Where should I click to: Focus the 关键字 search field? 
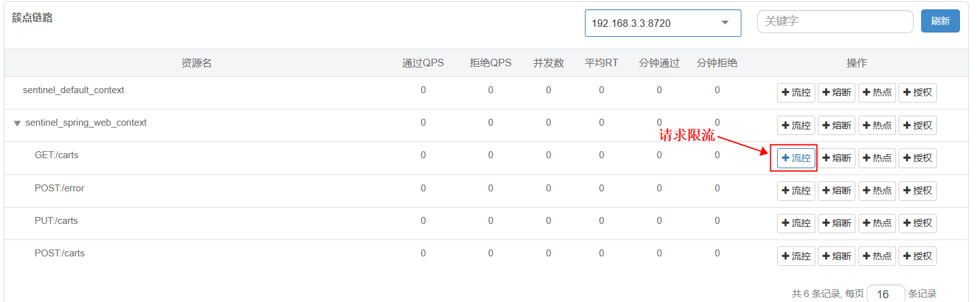835,21
